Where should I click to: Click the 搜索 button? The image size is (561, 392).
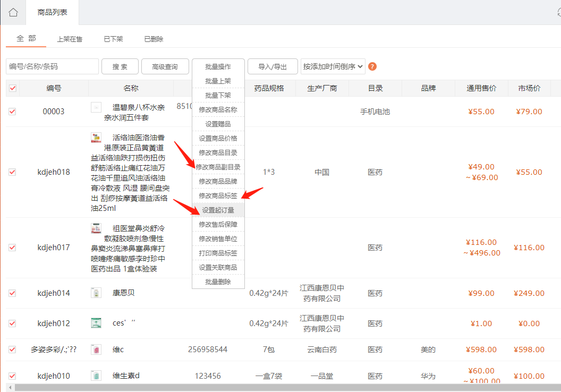point(120,66)
